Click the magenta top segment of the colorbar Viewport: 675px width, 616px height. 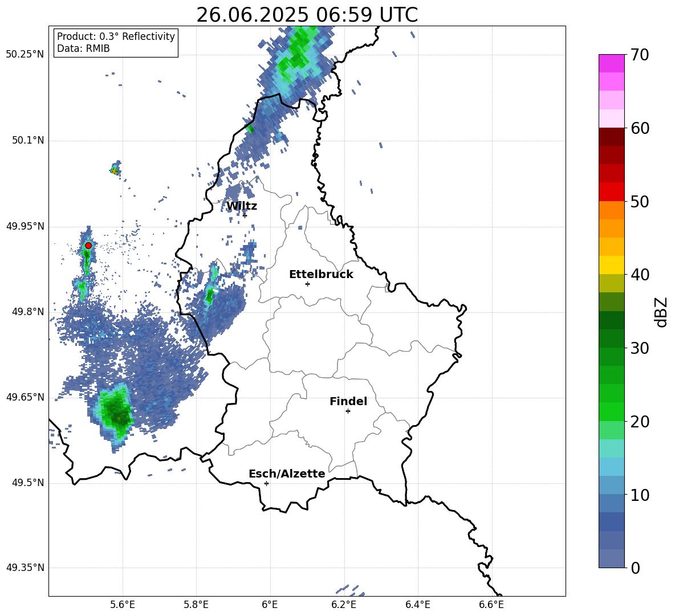click(x=611, y=64)
